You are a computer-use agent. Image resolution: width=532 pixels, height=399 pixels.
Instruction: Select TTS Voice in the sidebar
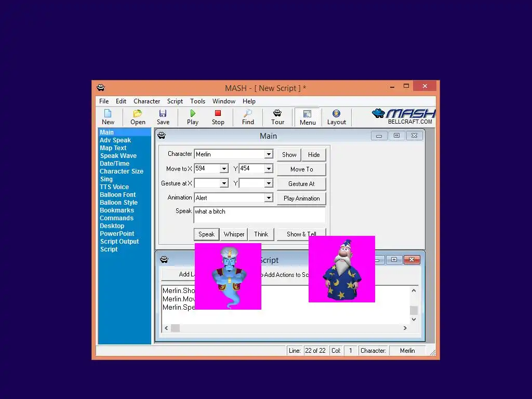114,187
